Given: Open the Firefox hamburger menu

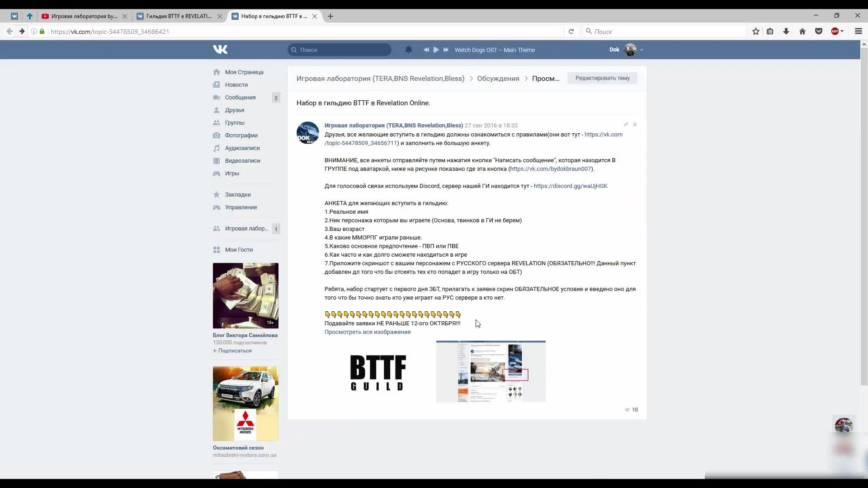Looking at the screenshot, I should (858, 31).
